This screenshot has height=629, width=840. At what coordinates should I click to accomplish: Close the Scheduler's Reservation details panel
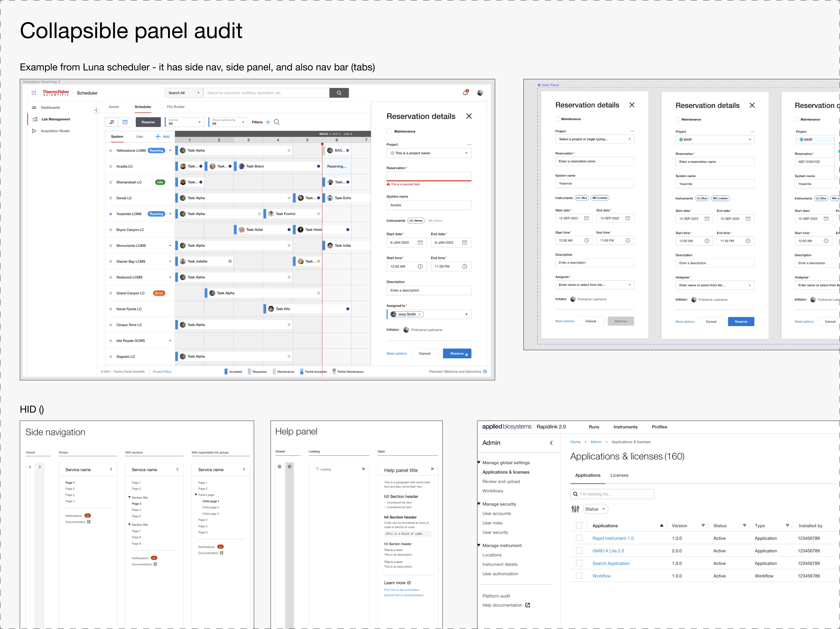coord(469,116)
